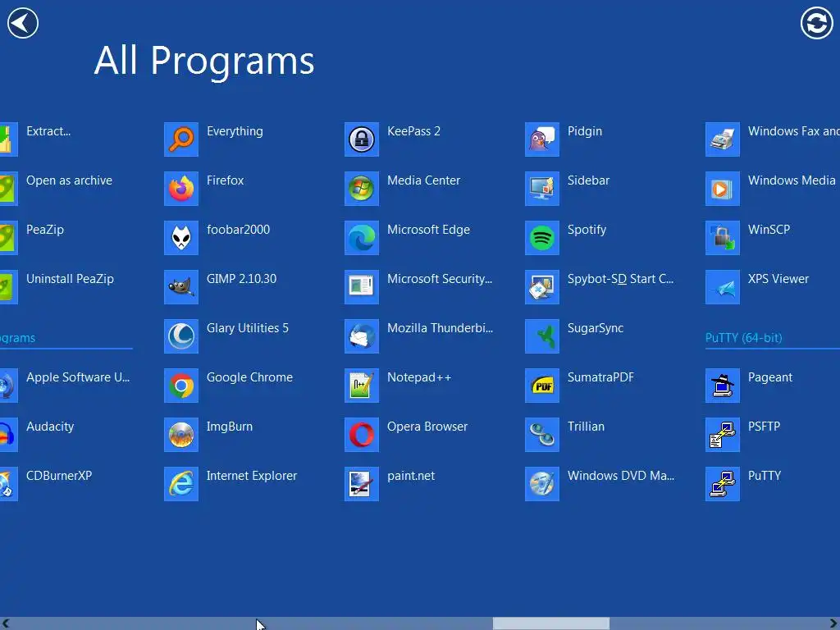
Task: Open the Notepad++ icon
Action: coord(362,386)
